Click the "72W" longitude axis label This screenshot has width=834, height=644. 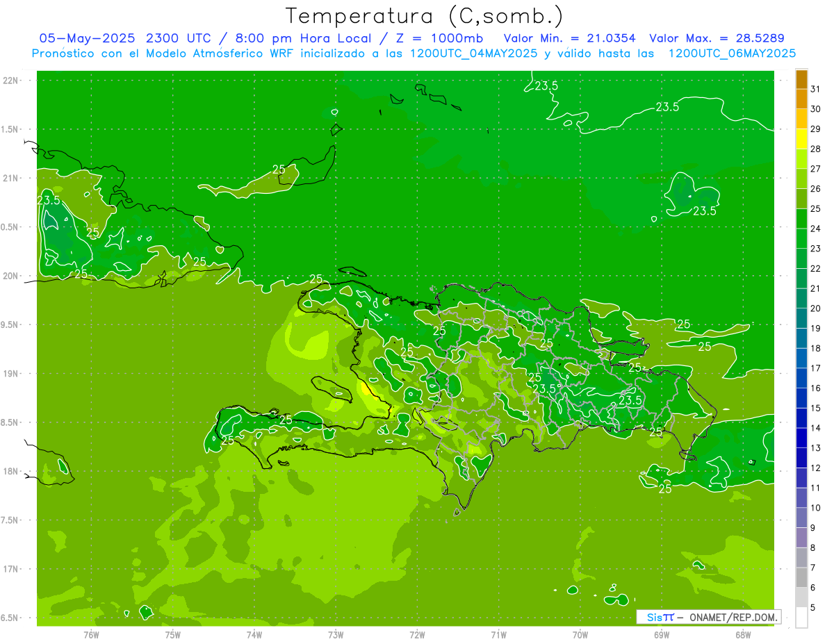coord(417,635)
